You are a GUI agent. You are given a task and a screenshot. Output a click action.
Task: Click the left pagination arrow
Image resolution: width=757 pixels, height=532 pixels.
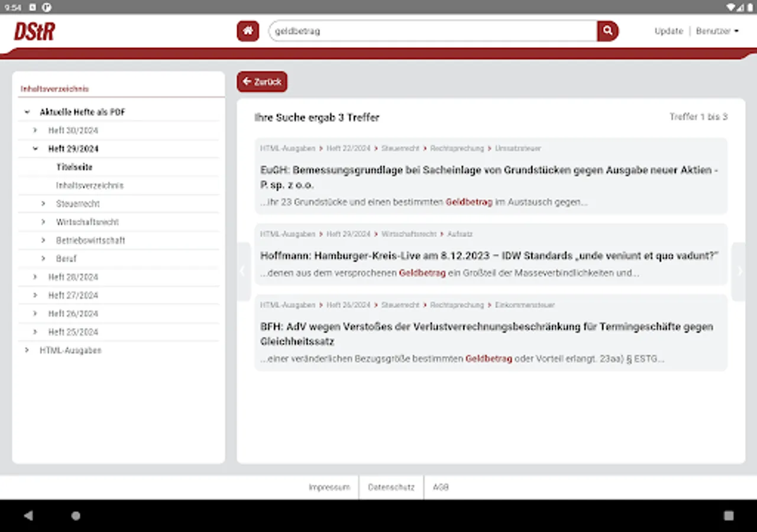click(x=242, y=271)
